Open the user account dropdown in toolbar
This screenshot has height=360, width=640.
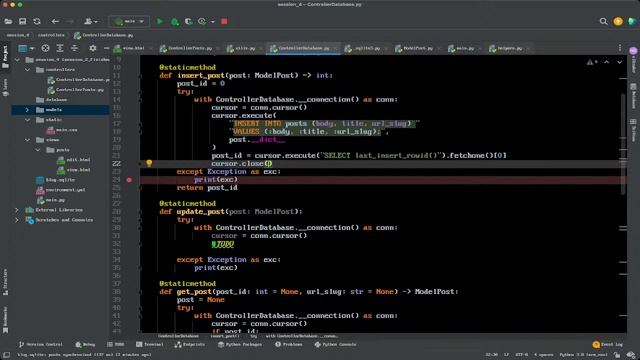91,21
